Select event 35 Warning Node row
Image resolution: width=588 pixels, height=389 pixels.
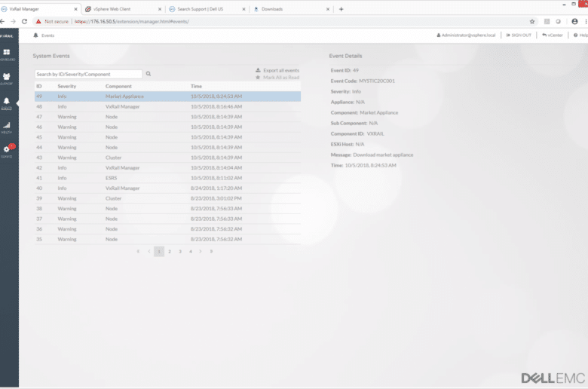(x=167, y=239)
